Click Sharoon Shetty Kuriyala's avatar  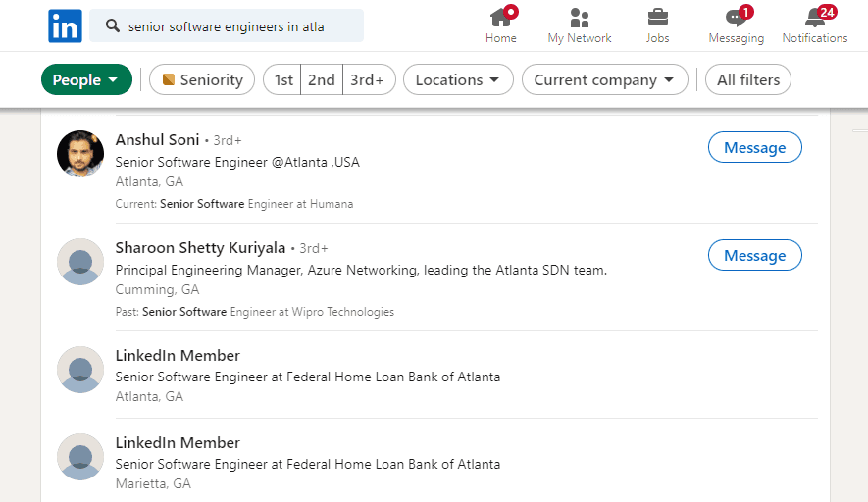80,262
